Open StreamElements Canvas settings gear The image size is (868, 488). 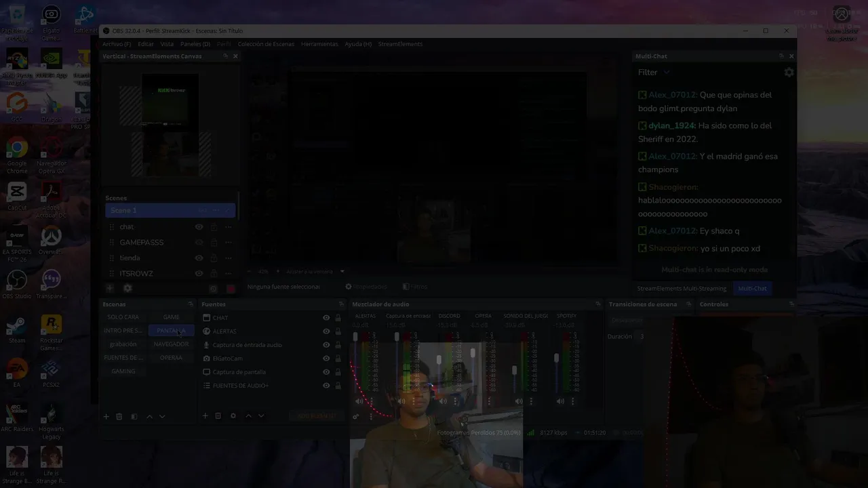127,288
